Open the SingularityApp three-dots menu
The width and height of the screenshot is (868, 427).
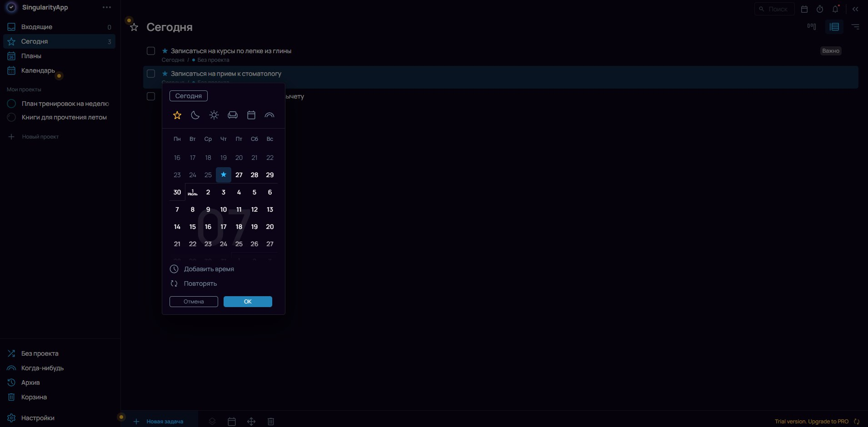[106, 7]
